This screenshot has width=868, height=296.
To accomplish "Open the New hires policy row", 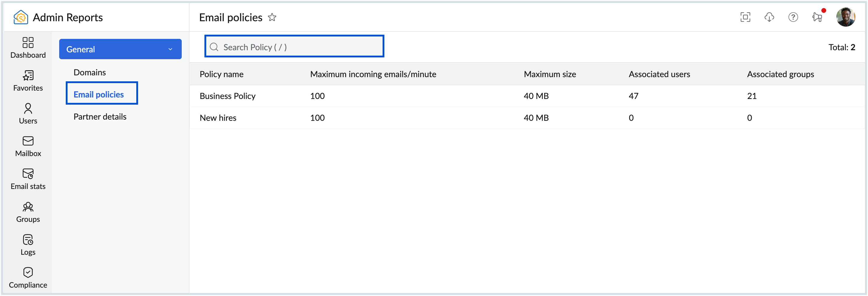I will point(218,118).
